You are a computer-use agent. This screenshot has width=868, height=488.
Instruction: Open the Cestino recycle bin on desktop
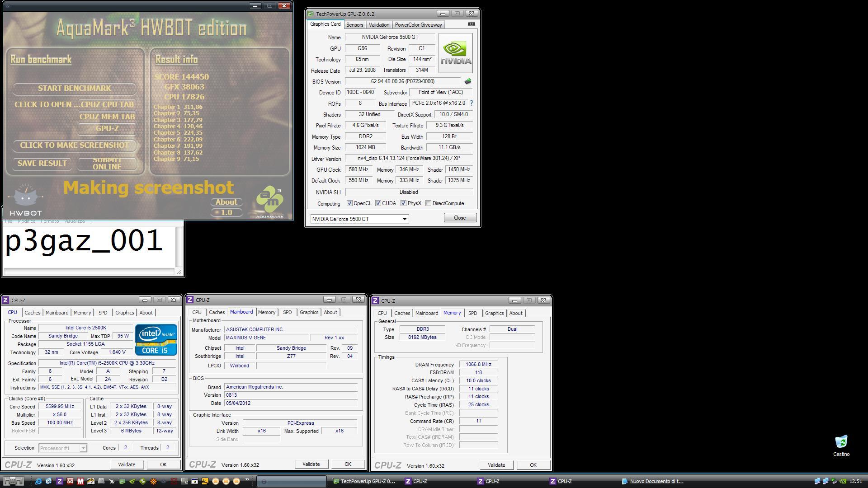(841, 446)
